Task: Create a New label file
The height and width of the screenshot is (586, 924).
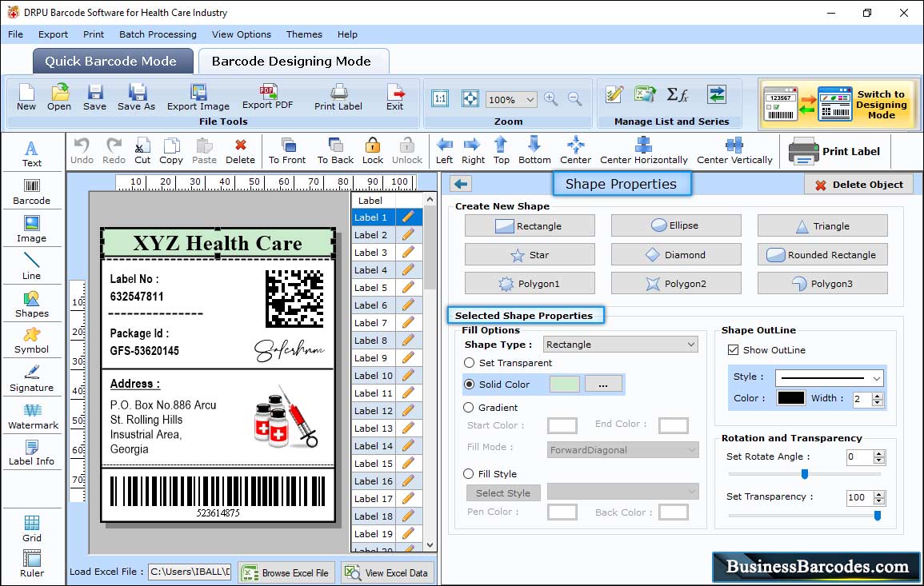Action: (26, 98)
